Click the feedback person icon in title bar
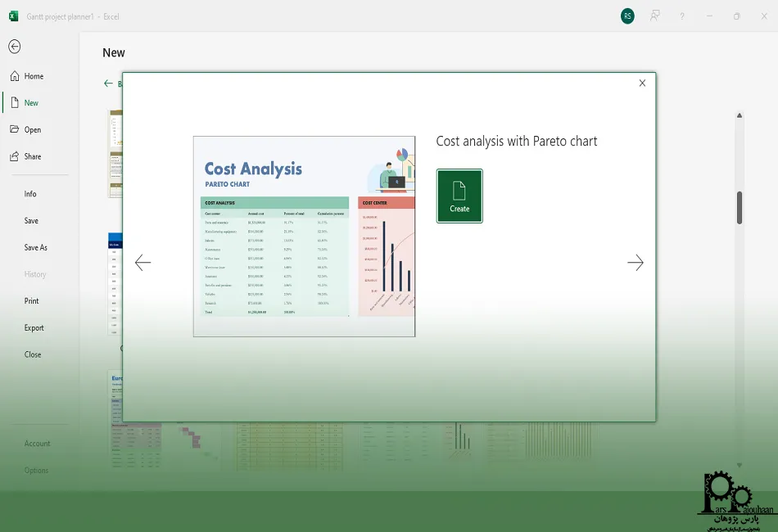The image size is (778, 532). pos(655,16)
